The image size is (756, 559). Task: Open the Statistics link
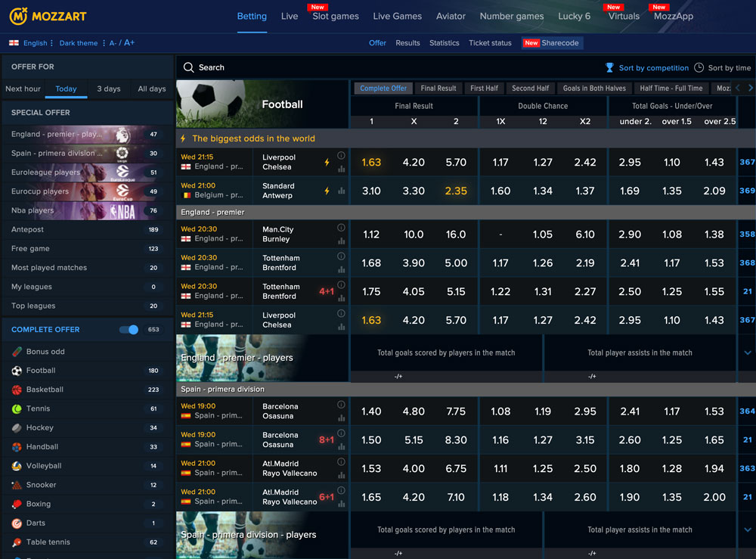[444, 43]
